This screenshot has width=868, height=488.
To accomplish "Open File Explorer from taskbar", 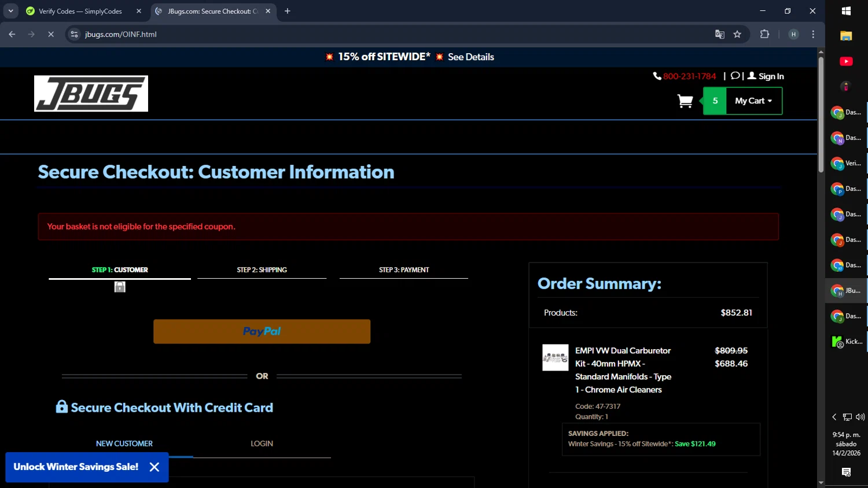I will 846,36.
